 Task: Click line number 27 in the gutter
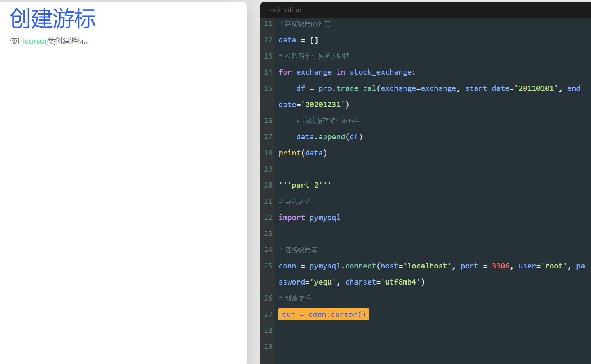click(268, 314)
